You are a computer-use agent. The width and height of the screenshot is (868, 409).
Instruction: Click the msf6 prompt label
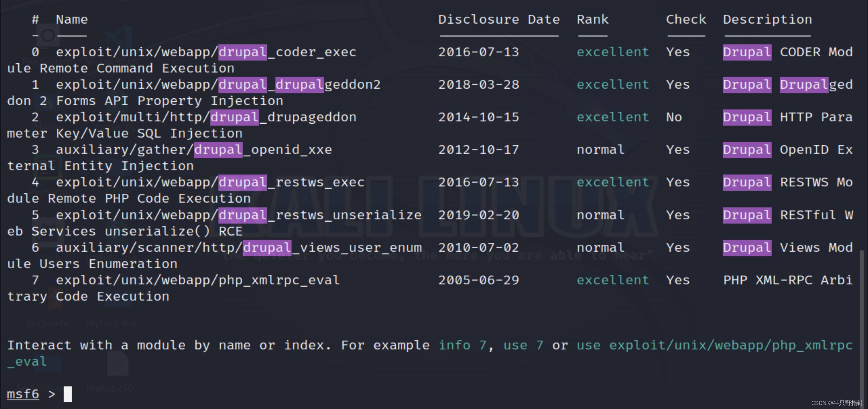(x=23, y=394)
